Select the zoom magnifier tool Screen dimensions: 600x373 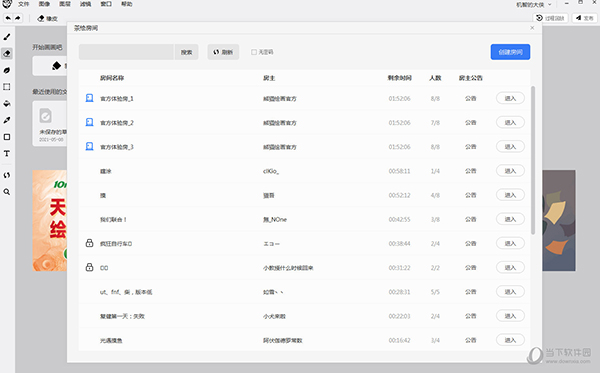tap(7, 192)
